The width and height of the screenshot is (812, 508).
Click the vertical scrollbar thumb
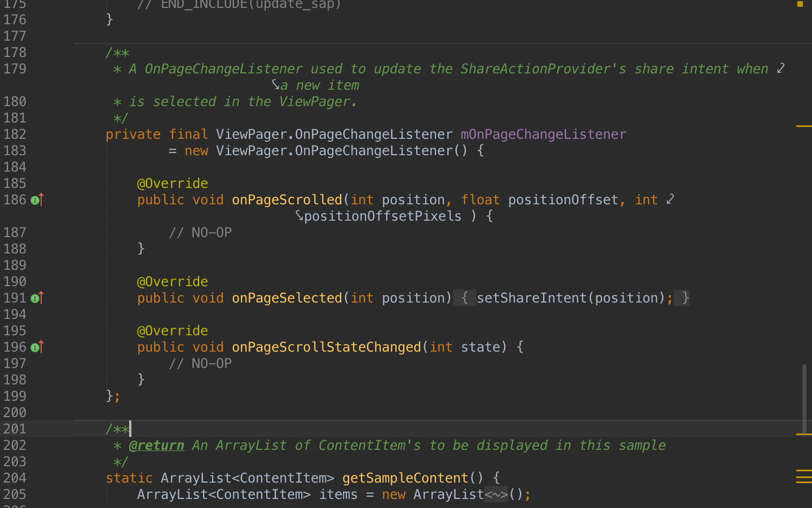pyautogui.click(x=804, y=398)
